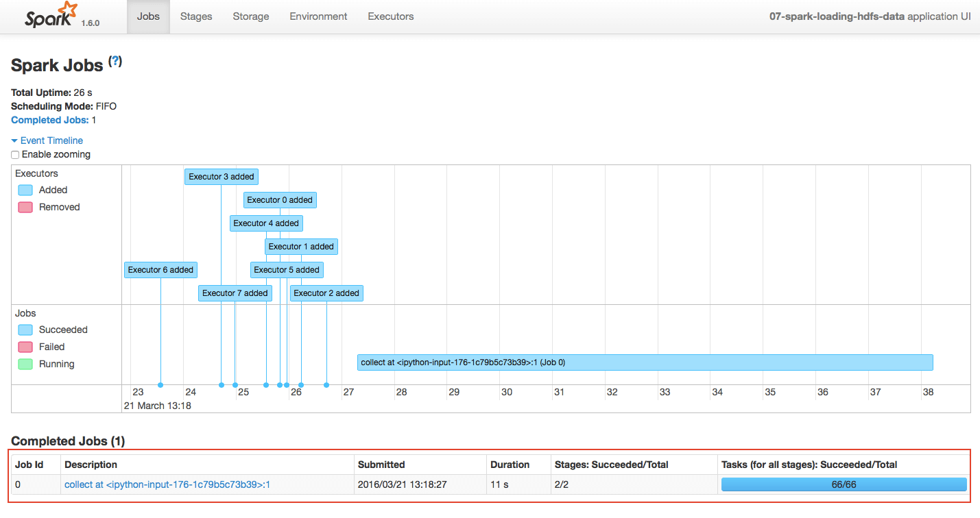
Task: Click the 21 March 13:18 timeline date label
Action: [x=157, y=406]
